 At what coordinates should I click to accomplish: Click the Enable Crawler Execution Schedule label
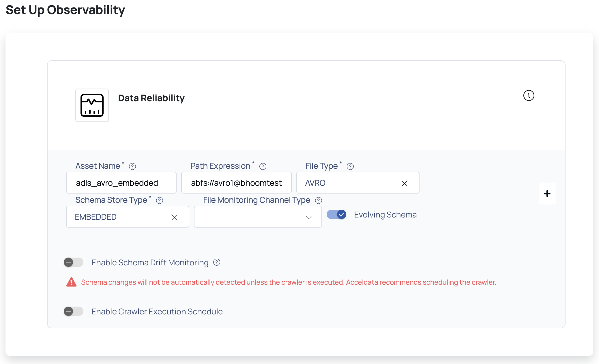tap(157, 312)
